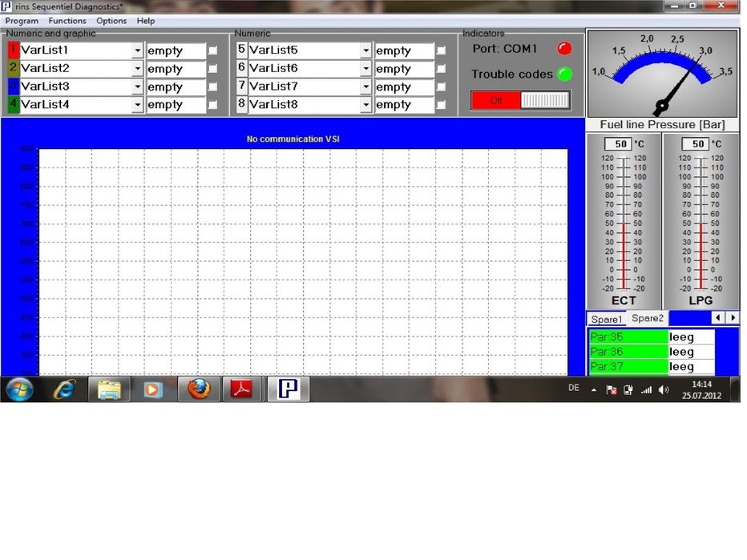Click the DE language indicator
Screen dimensions: 747x560
(574, 388)
